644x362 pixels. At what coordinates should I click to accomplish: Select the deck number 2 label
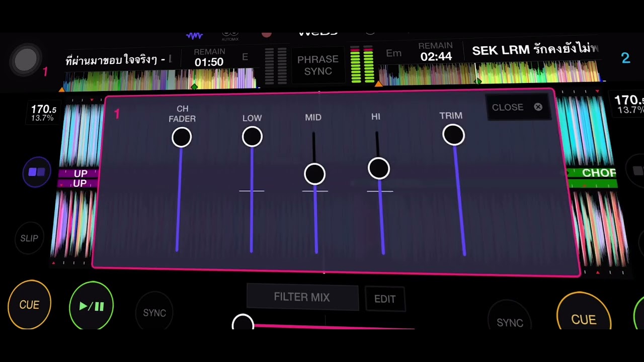(x=626, y=58)
